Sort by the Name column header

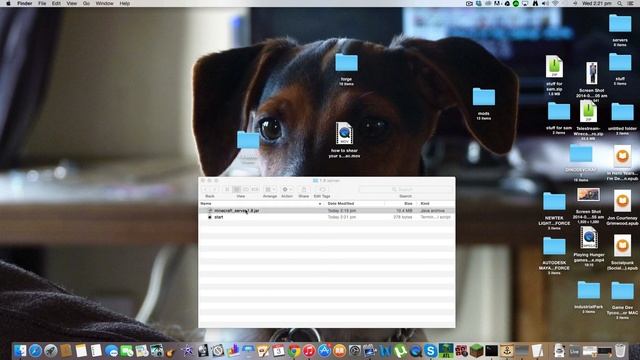tap(260, 203)
